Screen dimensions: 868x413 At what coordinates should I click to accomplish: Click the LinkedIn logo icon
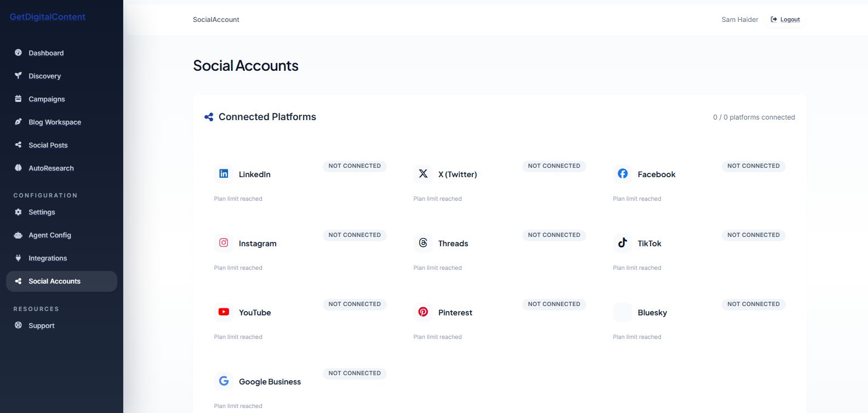224,174
